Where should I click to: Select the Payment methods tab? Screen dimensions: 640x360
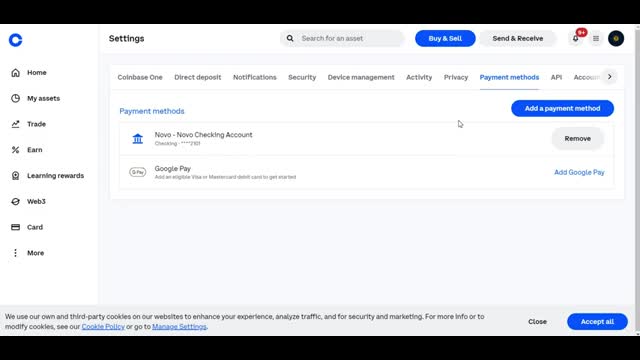(509, 77)
